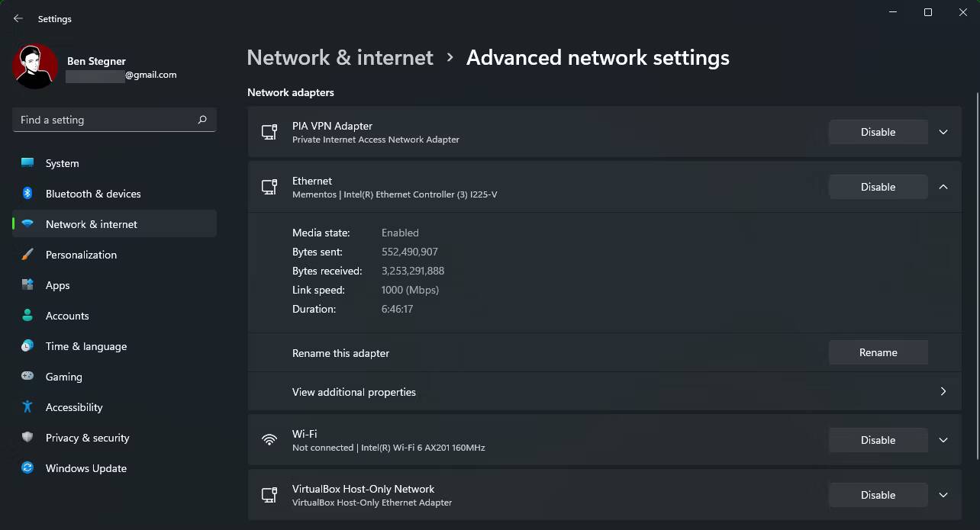Rename the Ethernet adapter
The image size is (980, 530).
point(877,352)
